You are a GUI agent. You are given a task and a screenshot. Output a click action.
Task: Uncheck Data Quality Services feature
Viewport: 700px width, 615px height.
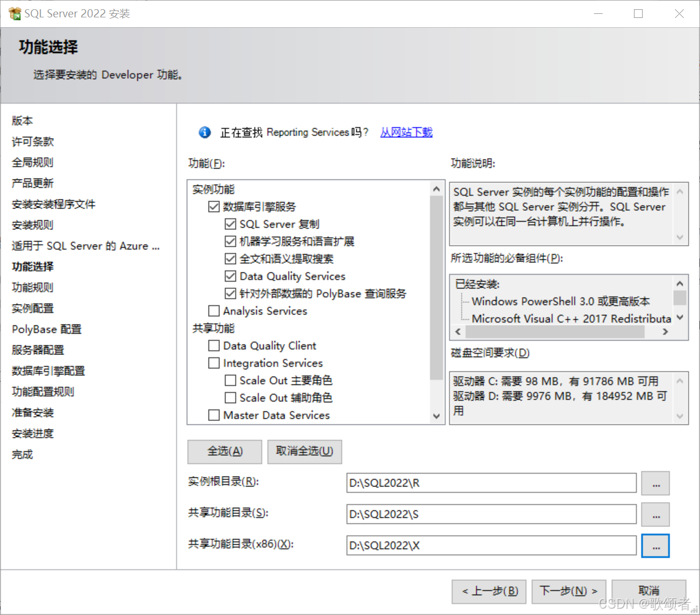click(230, 276)
